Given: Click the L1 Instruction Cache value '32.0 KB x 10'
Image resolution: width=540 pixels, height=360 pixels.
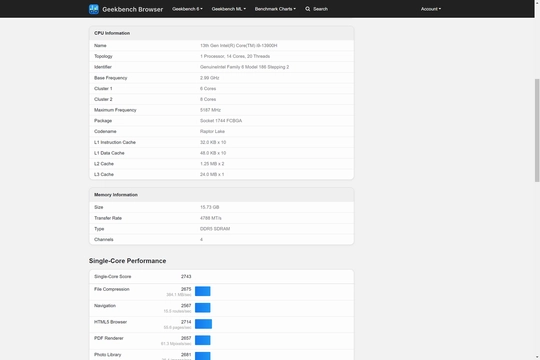Looking at the screenshot, I should point(213,142).
